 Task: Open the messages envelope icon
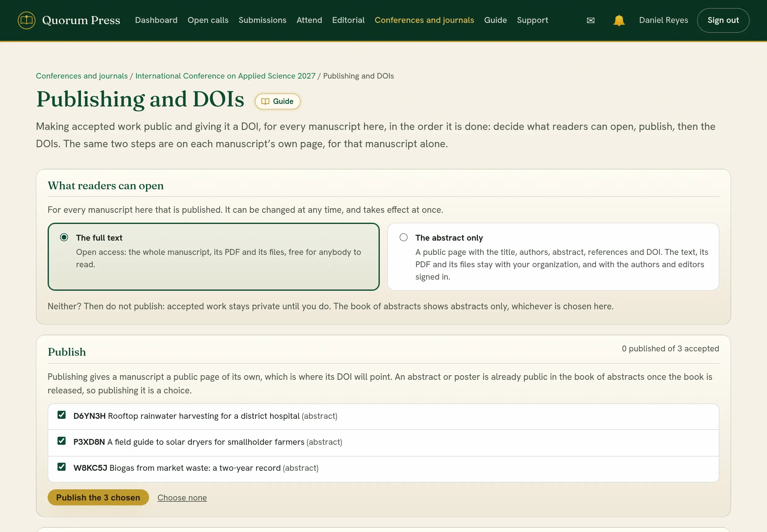point(590,20)
